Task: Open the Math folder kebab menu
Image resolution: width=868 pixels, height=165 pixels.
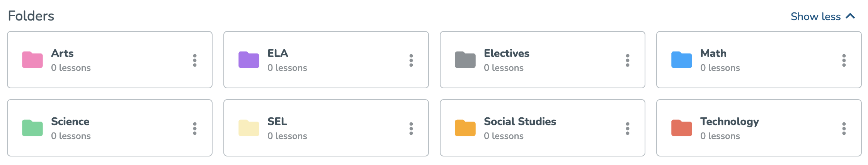Action: [x=844, y=60]
